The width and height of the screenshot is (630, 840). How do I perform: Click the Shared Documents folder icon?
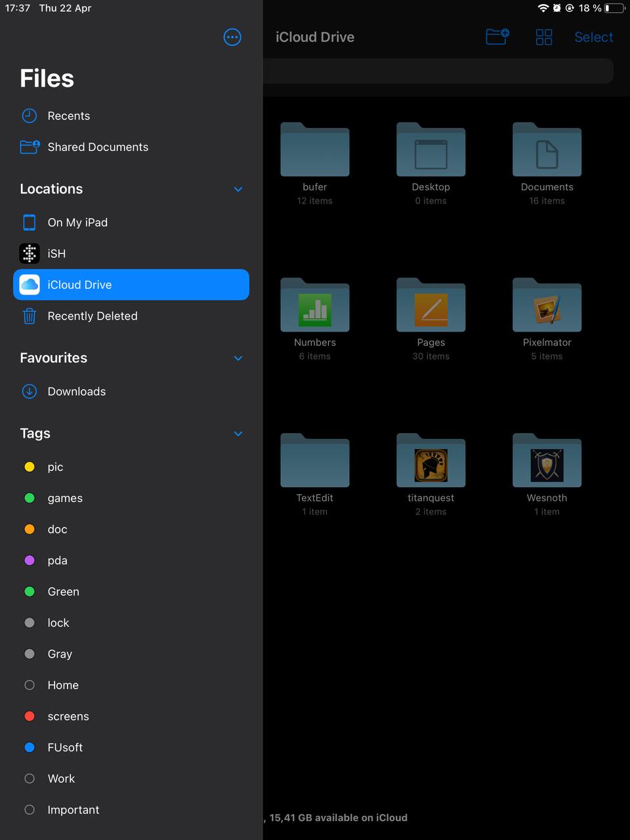pos(30,147)
